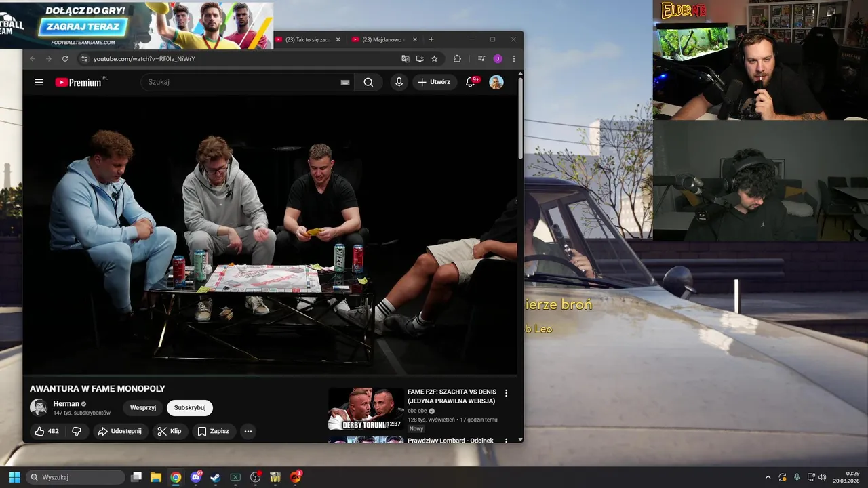The image size is (868, 488).
Task: Open the Xbox app on the taskbar
Action: coord(235,477)
